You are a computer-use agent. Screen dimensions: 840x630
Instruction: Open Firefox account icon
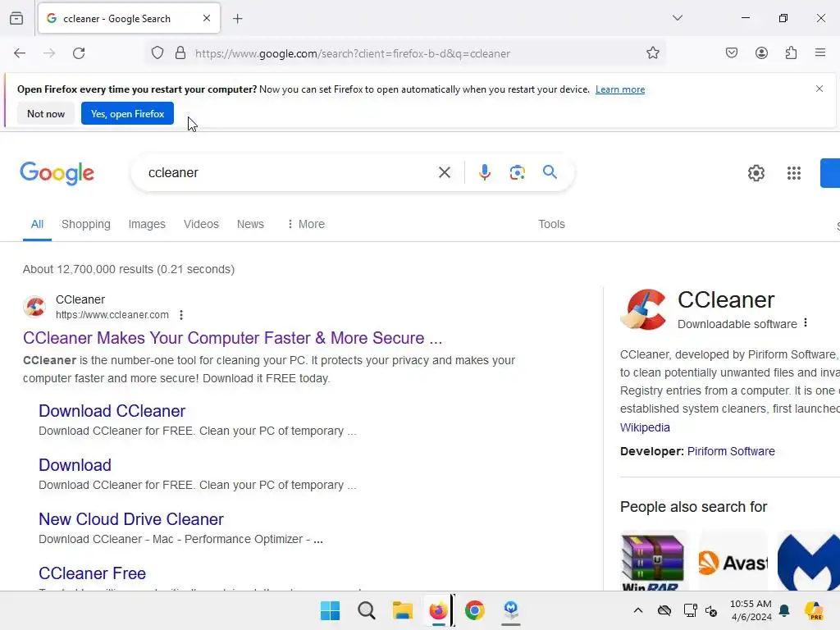[761, 53]
